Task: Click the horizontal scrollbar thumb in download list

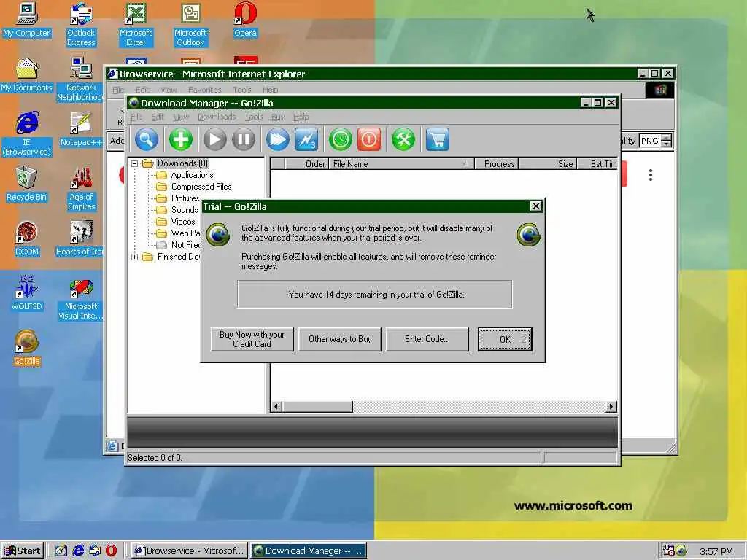Action: click(317, 407)
